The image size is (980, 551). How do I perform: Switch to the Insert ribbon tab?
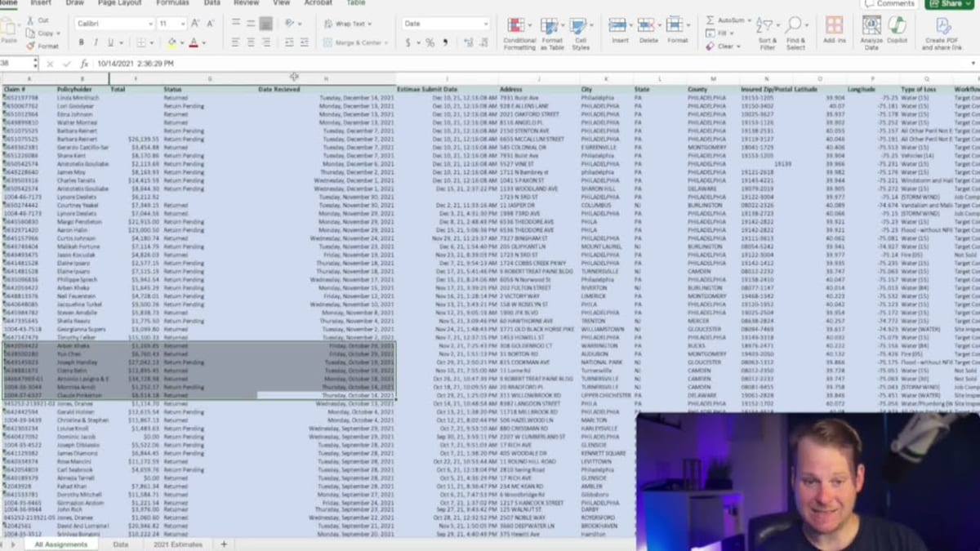tap(41, 3)
